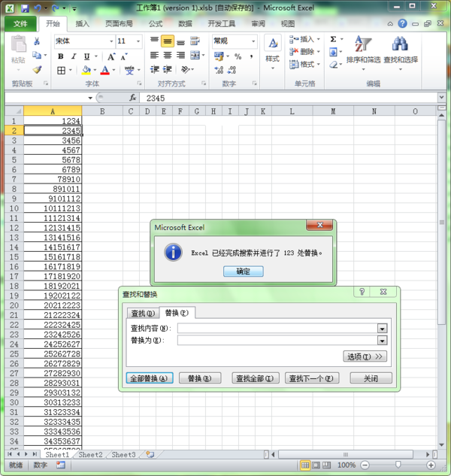Click accounting number format icon
Viewport: 451px width, 476px height.
coord(219,56)
